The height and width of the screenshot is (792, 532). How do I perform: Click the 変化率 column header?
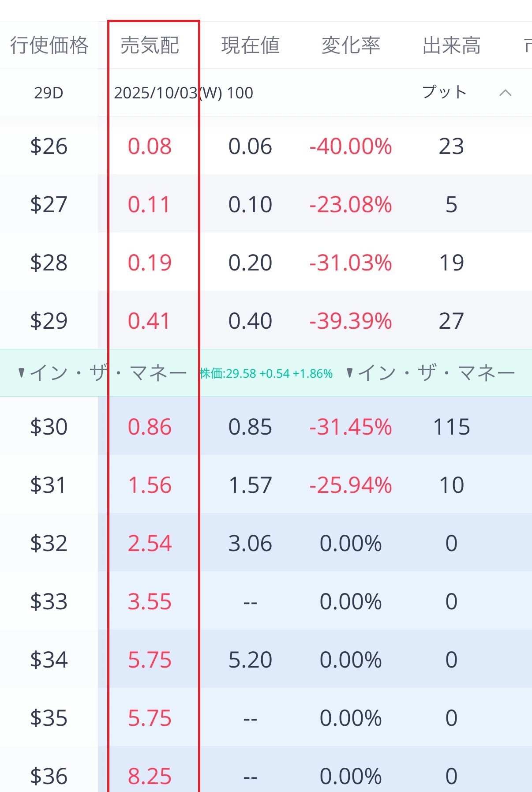[351, 45]
